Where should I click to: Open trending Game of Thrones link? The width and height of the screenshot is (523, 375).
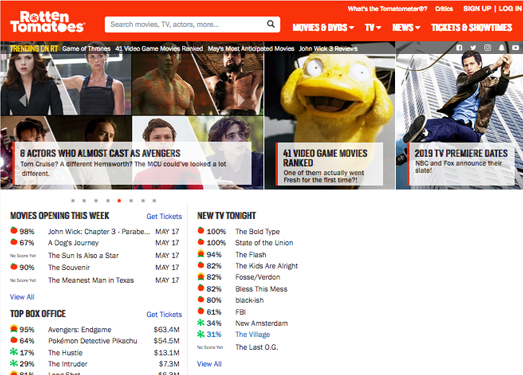[86, 49]
